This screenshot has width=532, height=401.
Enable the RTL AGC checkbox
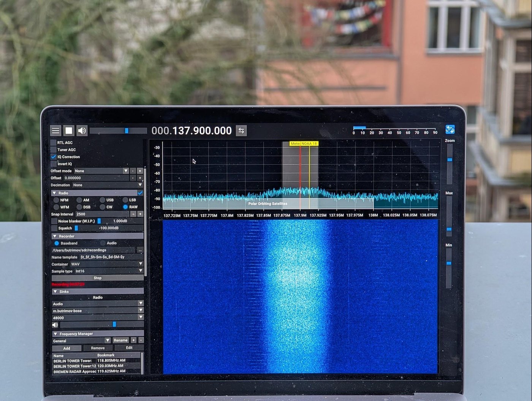click(54, 143)
